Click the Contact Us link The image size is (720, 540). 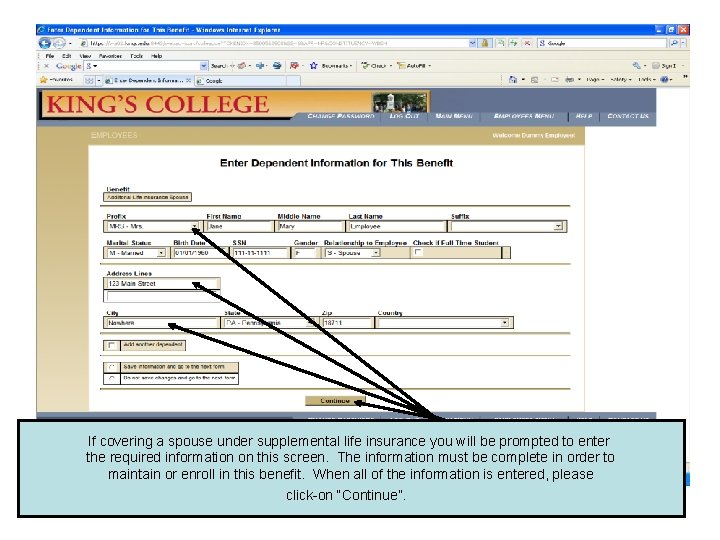tap(628, 116)
